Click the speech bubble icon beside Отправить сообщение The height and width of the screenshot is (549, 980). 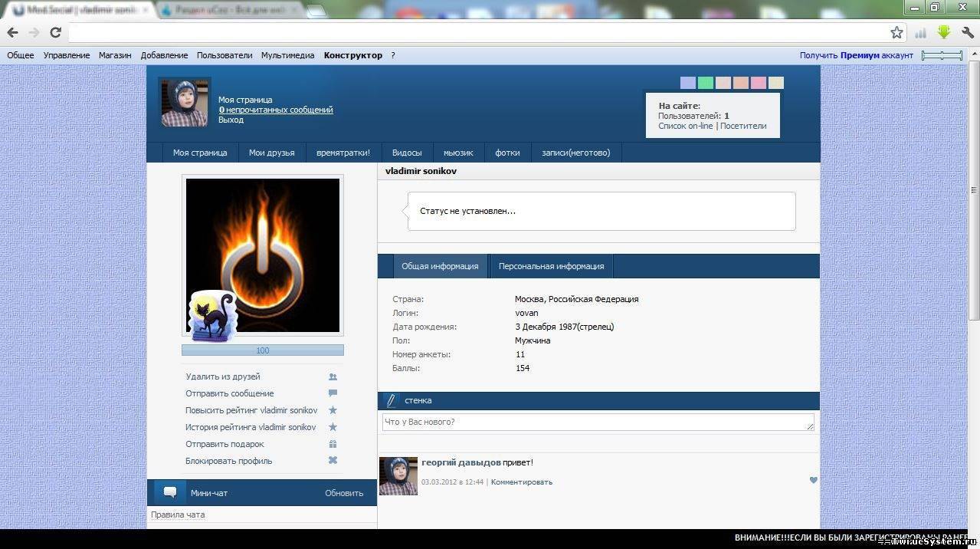tap(333, 393)
